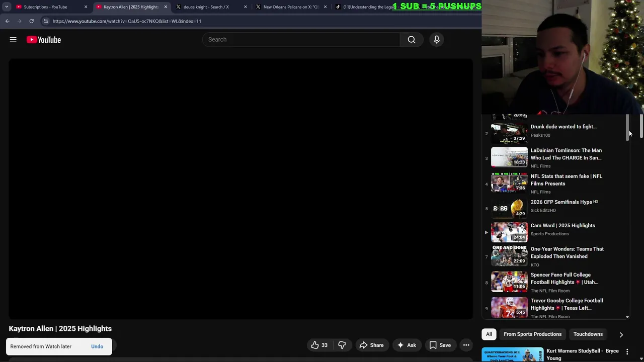The width and height of the screenshot is (644, 362).
Task: Click the page vertical scrollbar
Action: [641, 126]
